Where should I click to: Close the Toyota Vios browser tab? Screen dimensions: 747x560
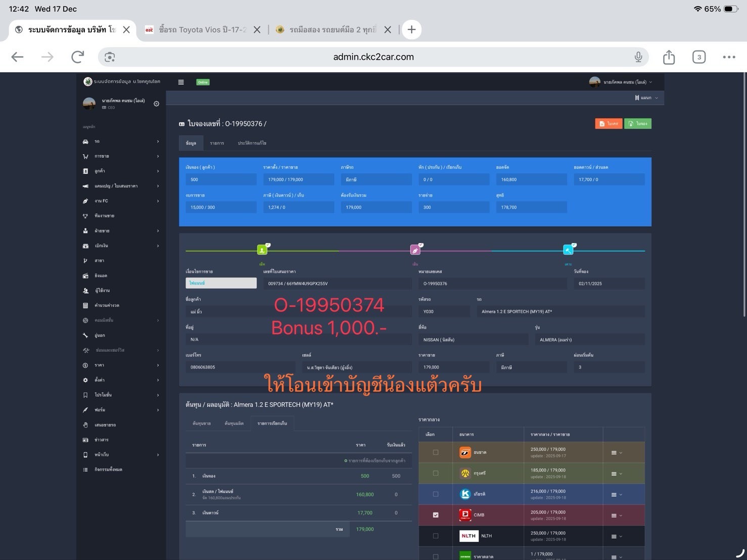[257, 30]
